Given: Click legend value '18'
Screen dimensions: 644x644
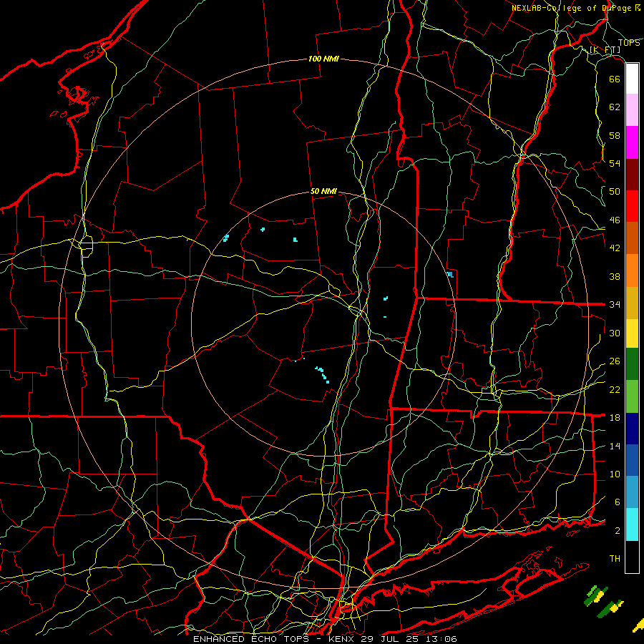Looking at the screenshot, I should (x=615, y=418).
